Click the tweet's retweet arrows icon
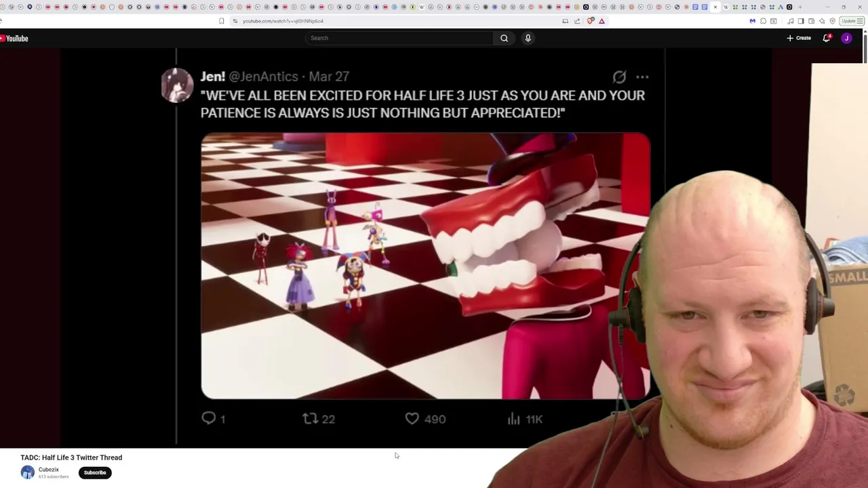The image size is (868, 488). pos(310,418)
